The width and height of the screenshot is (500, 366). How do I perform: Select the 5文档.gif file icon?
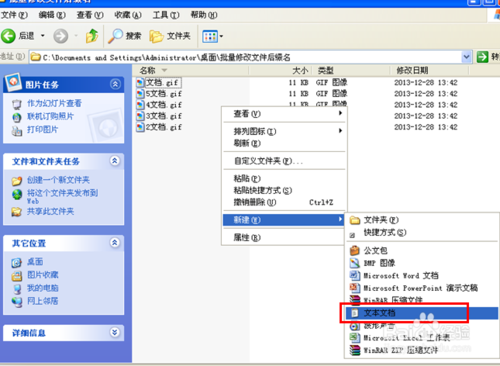coord(140,94)
